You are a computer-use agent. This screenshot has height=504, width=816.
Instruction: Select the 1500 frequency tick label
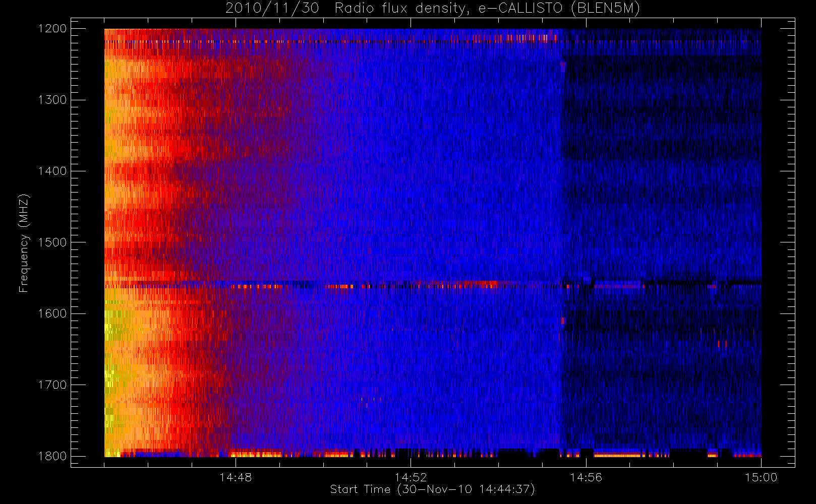click(52, 242)
